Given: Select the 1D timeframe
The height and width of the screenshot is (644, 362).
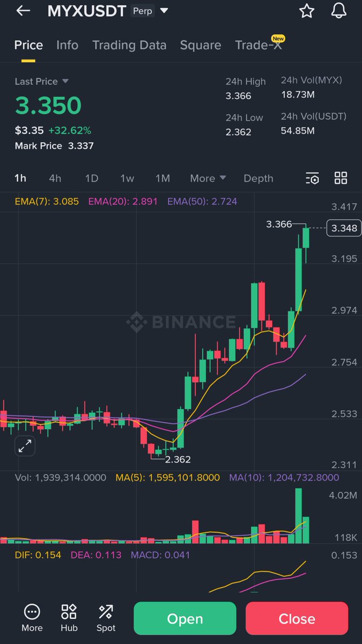Looking at the screenshot, I should [x=92, y=178].
